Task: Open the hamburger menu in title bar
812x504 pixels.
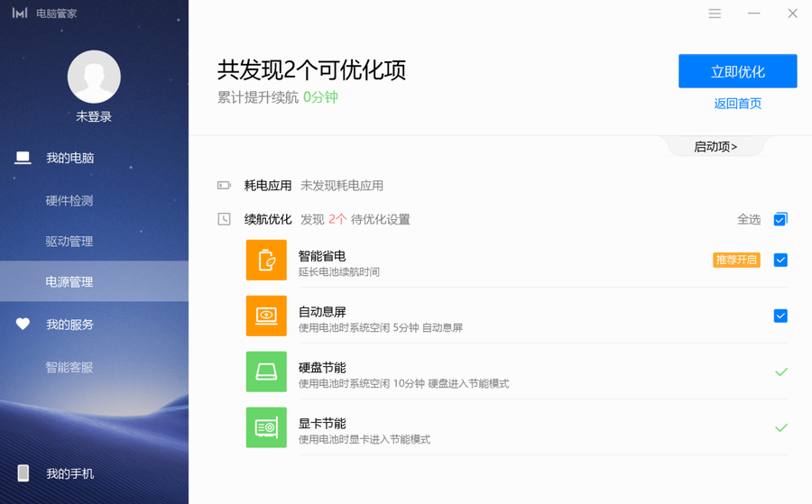Action: tap(715, 14)
